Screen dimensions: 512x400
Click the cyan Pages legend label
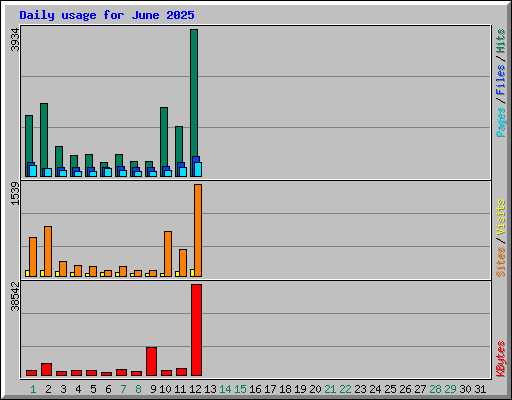[500, 122]
